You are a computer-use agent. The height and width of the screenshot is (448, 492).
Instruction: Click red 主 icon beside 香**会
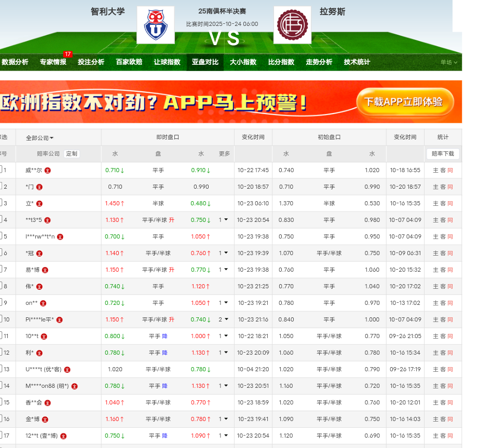[x=48, y=403]
